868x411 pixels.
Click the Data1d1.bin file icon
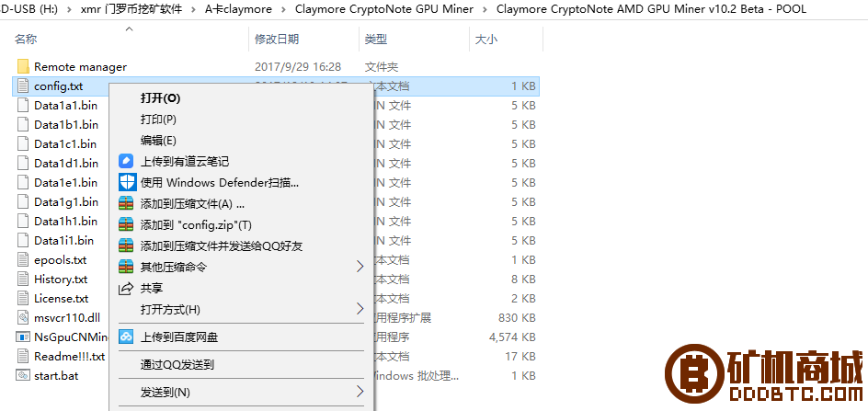point(23,164)
